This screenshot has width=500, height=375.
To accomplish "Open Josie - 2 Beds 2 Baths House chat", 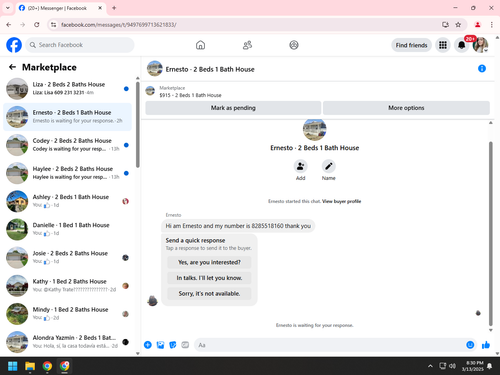I will click(x=67, y=257).
